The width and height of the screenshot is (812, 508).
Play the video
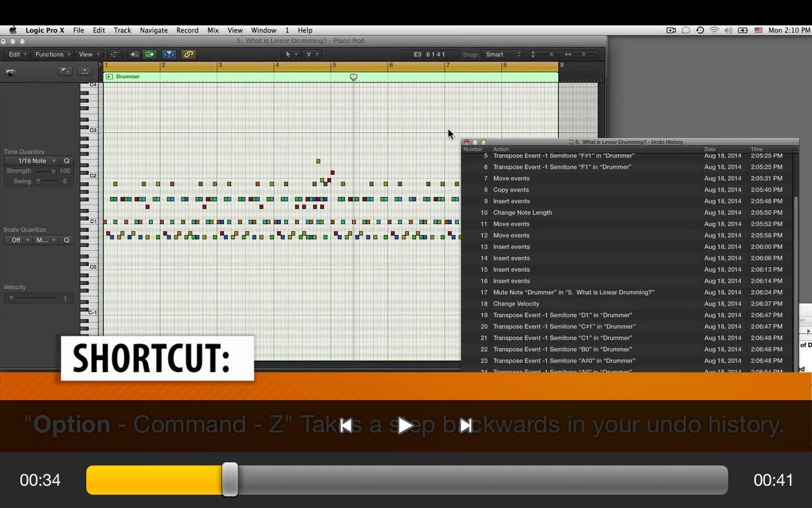(x=405, y=425)
